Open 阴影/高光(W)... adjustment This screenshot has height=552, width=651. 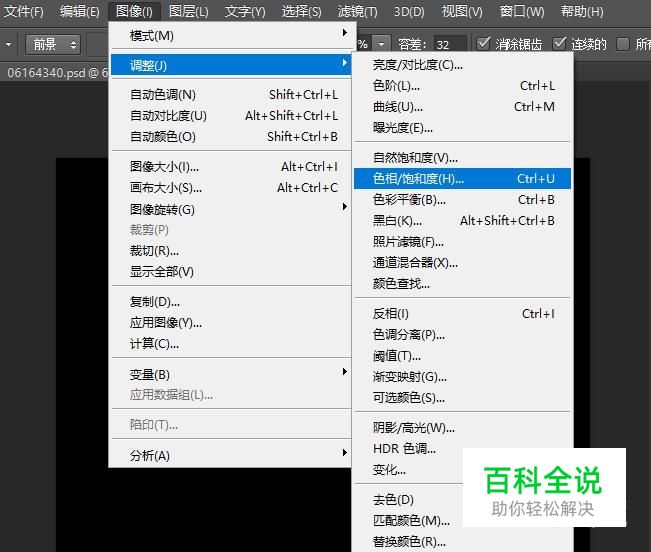pos(463,427)
